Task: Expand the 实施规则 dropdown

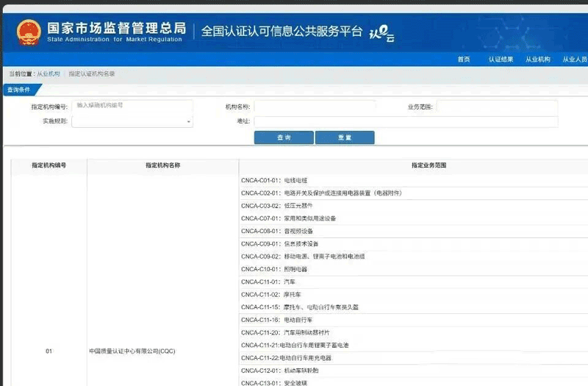Action: coord(132,121)
